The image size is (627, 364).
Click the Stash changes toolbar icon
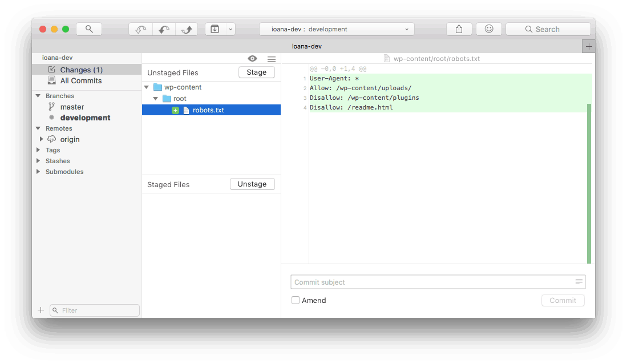pos(215,29)
